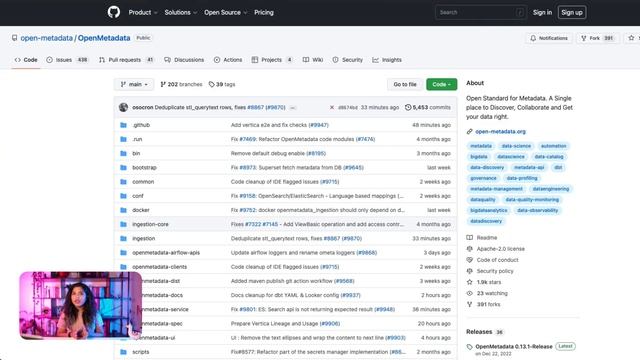Image resolution: width=640 pixels, height=360 pixels.
Task: Open the openmetadata-airflow-apis folder
Action: pyautogui.click(x=166, y=253)
